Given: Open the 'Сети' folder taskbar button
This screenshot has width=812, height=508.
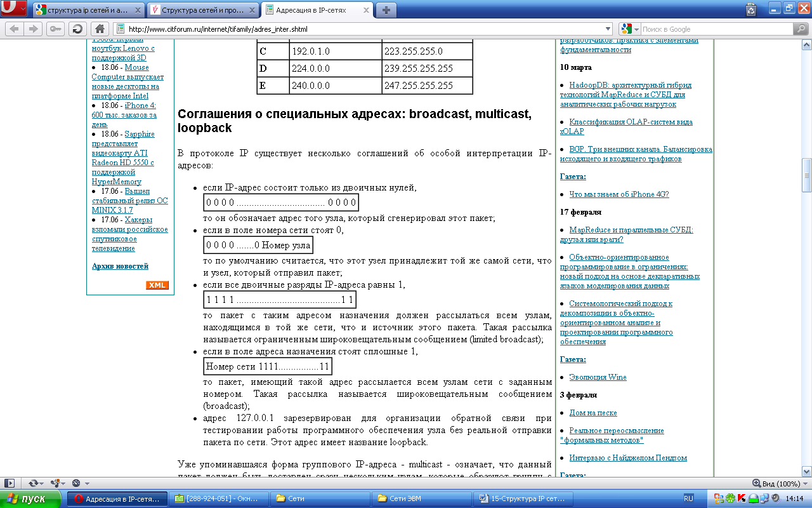Looking at the screenshot, I should point(321,498).
